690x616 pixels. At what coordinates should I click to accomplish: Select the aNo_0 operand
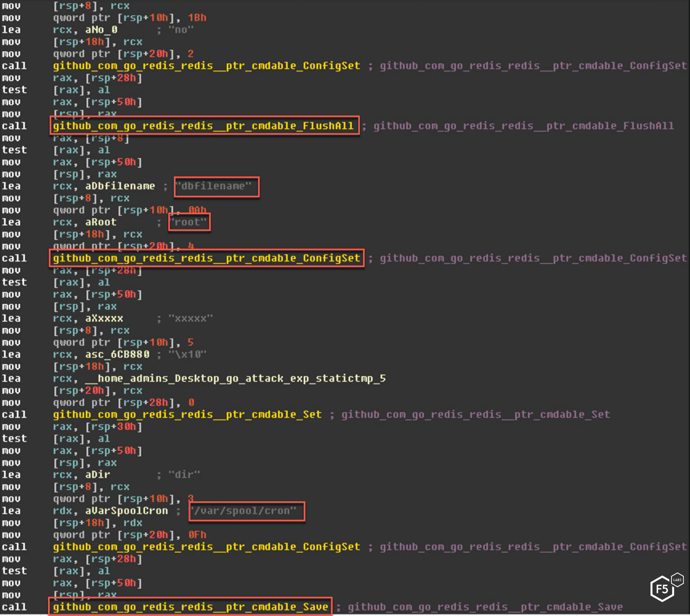101,30
